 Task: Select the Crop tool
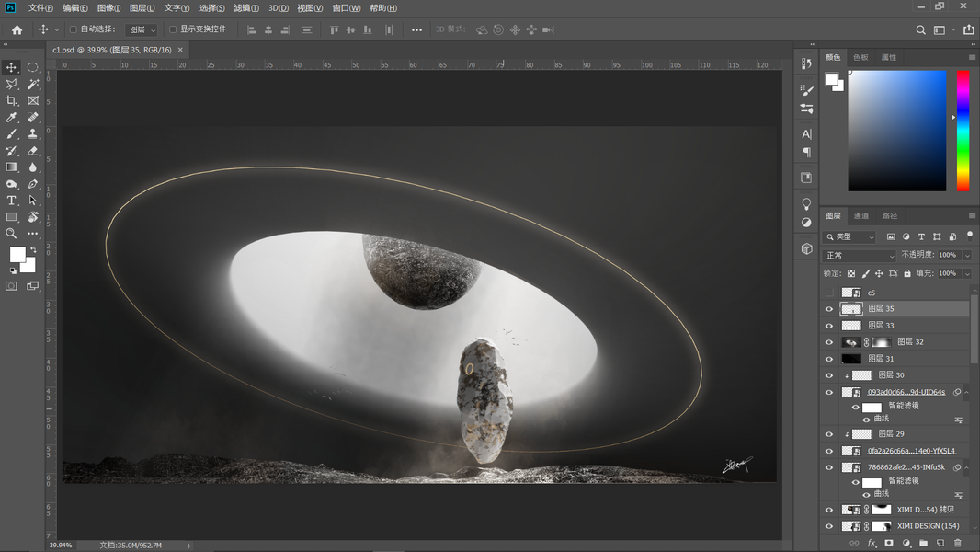pyautogui.click(x=11, y=100)
